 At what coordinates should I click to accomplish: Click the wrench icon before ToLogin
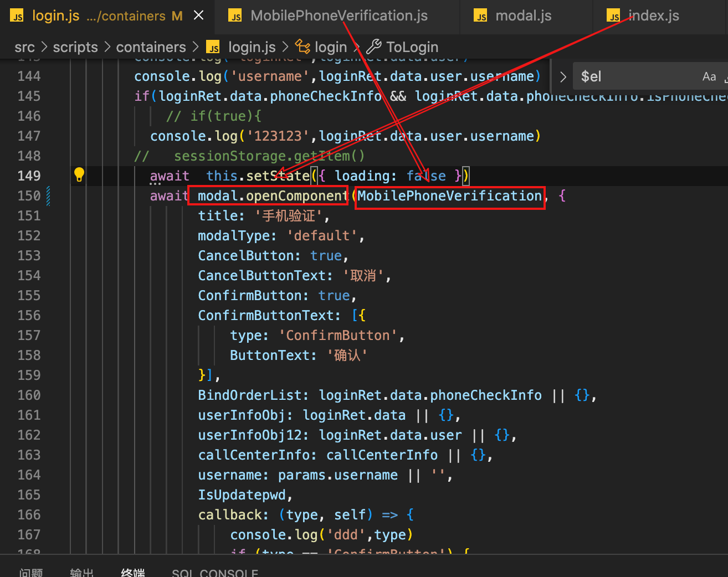(374, 48)
